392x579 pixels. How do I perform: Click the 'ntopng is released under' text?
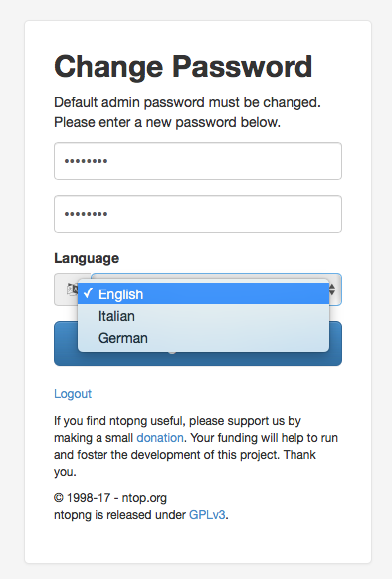click(x=119, y=515)
